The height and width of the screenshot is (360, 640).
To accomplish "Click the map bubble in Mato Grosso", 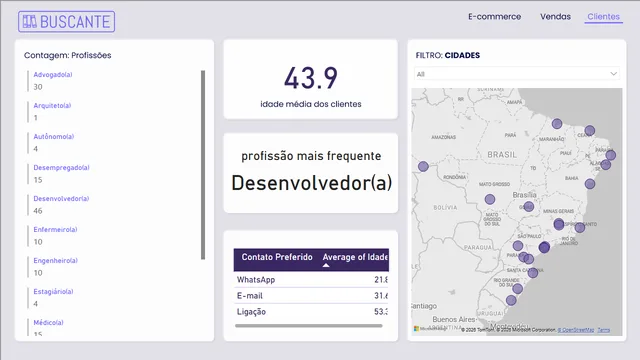I will point(490,199).
